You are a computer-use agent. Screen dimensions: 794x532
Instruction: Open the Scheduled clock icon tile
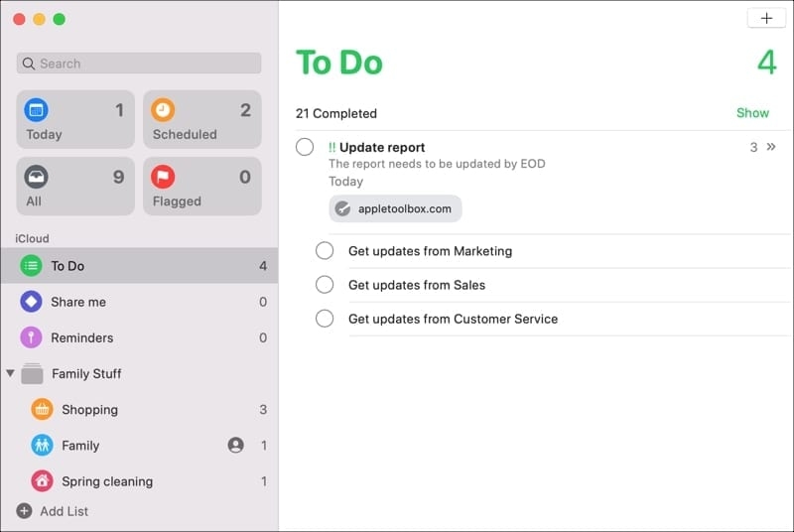click(163, 110)
